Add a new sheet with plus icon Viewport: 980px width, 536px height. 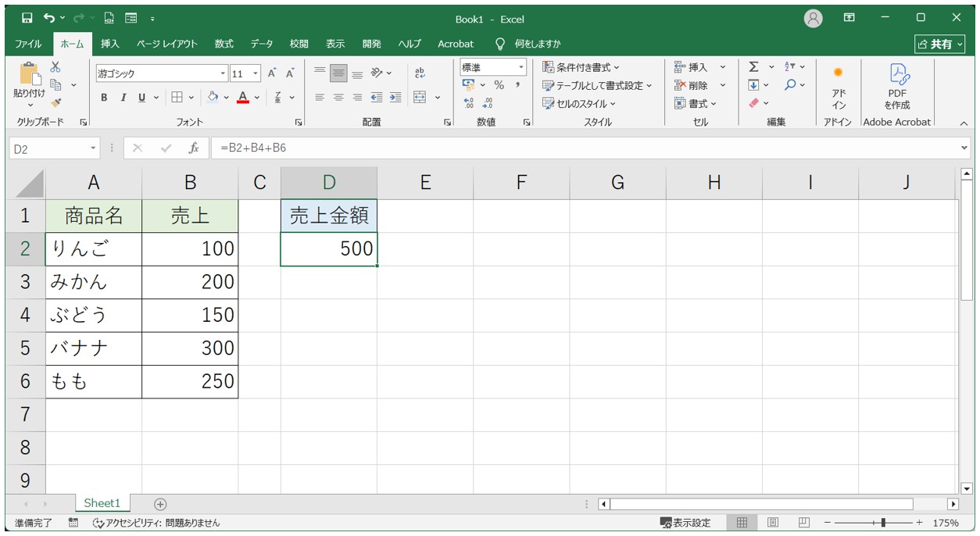(160, 504)
